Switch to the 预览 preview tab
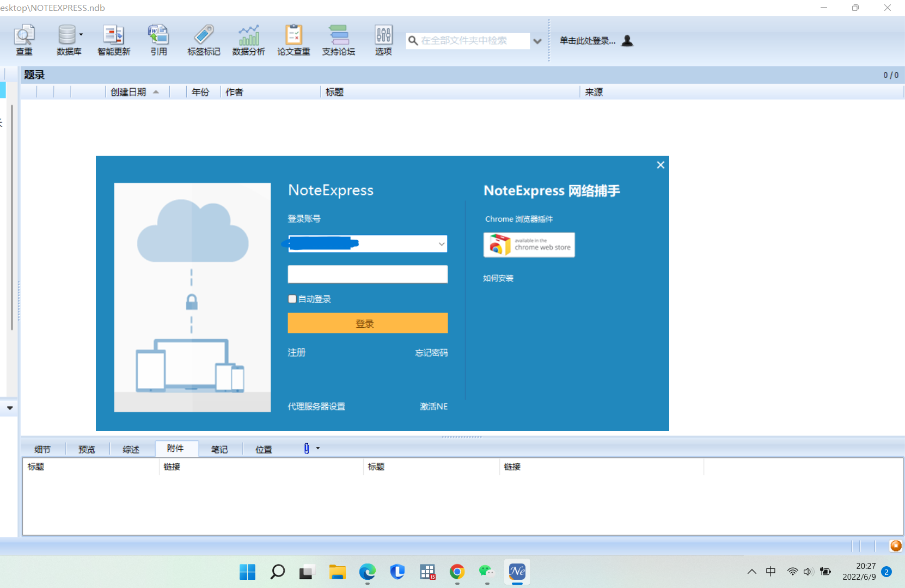Image resolution: width=905 pixels, height=588 pixels. [x=87, y=449]
